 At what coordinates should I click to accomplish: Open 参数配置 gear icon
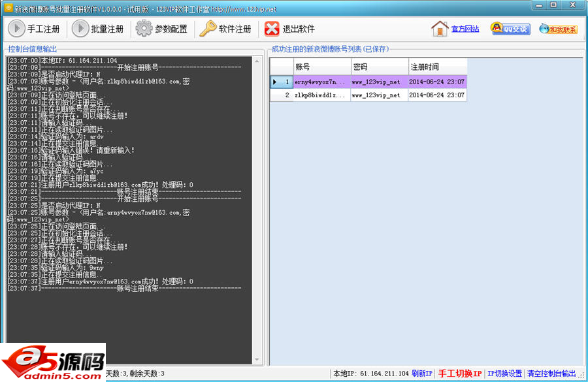pyautogui.click(x=144, y=29)
